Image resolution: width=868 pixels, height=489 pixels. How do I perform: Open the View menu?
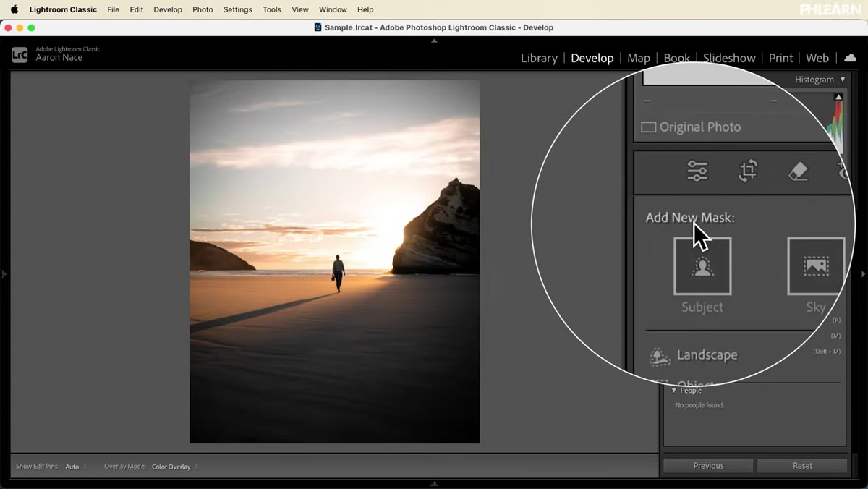300,9
